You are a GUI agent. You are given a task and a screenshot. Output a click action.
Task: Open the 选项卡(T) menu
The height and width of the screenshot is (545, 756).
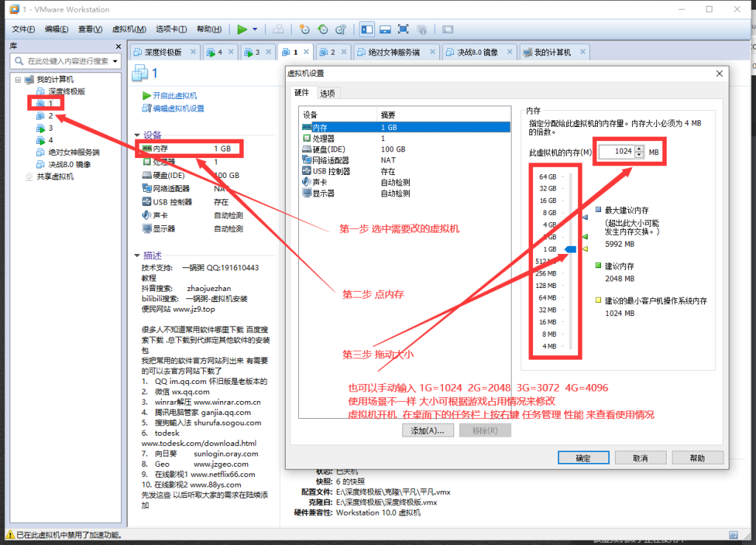click(x=171, y=29)
